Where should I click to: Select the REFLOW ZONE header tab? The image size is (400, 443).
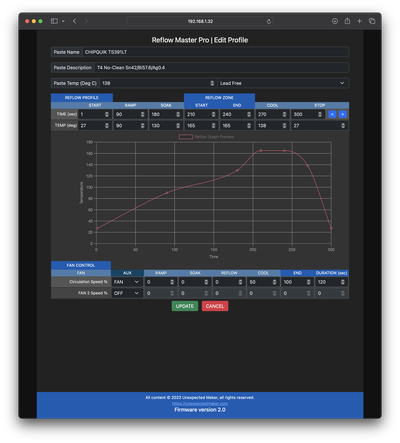pyautogui.click(x=219, y=98)
